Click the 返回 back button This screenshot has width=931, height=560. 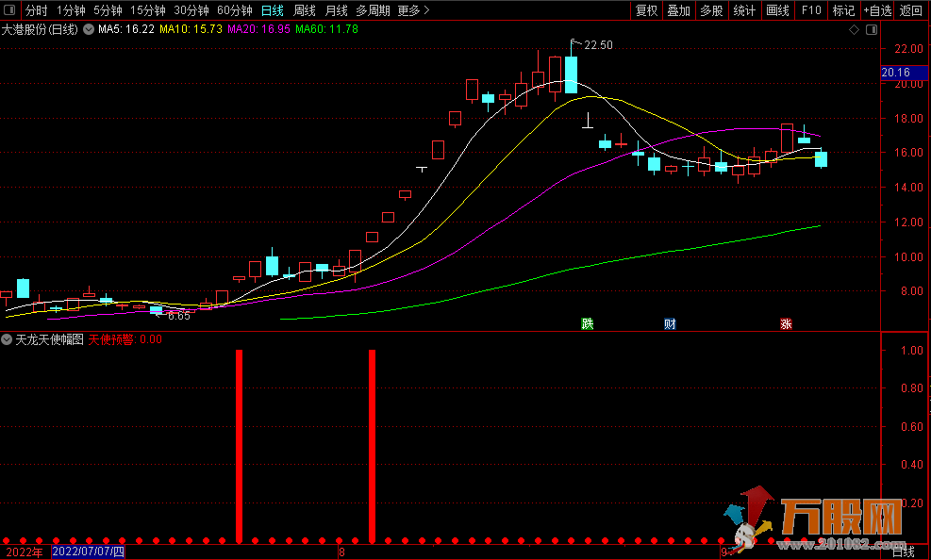(x=911, y=10)
